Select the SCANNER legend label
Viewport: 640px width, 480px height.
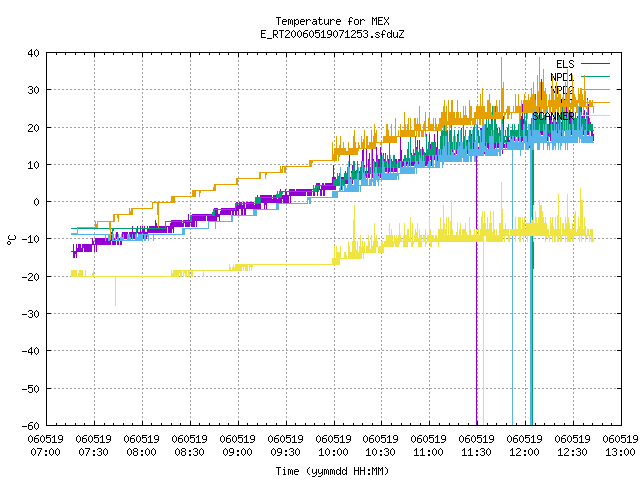pos(553,116)
